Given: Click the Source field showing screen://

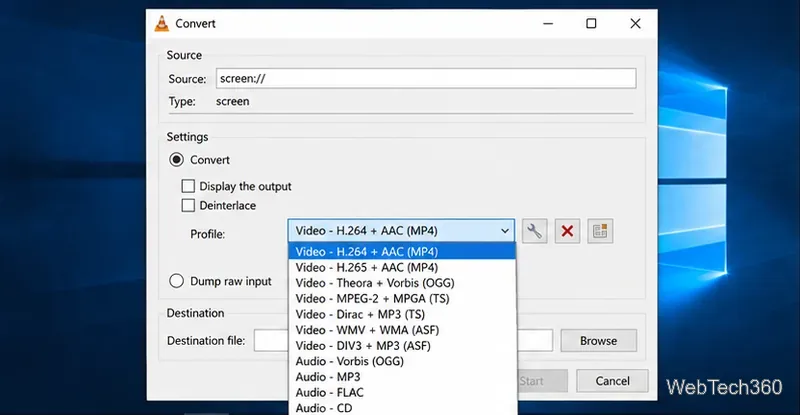Looking at the screenshot, I should pos(426,79).
